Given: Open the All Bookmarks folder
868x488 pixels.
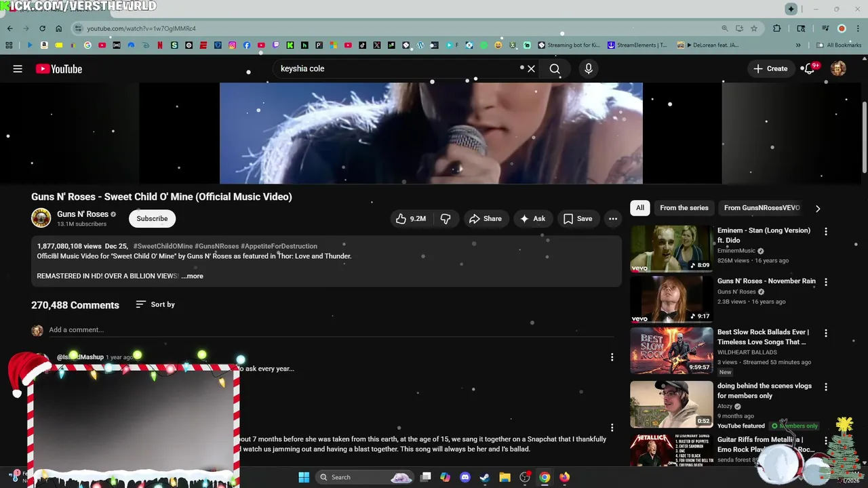Looking at the screenshot, I should pos(838,45).
